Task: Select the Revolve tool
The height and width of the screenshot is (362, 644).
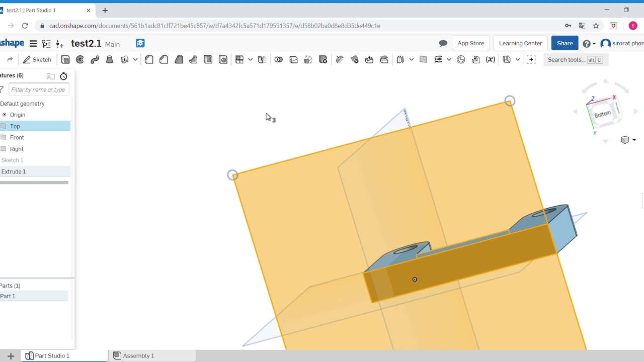Action: click(80, 60)
